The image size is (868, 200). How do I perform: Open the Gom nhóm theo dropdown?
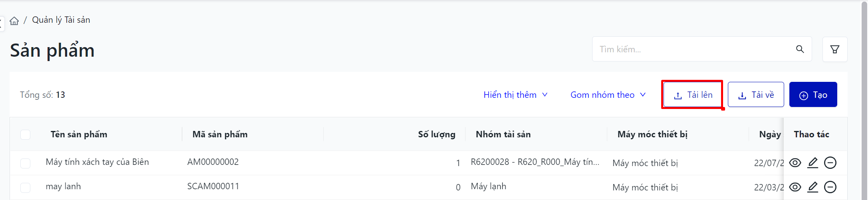608,95
